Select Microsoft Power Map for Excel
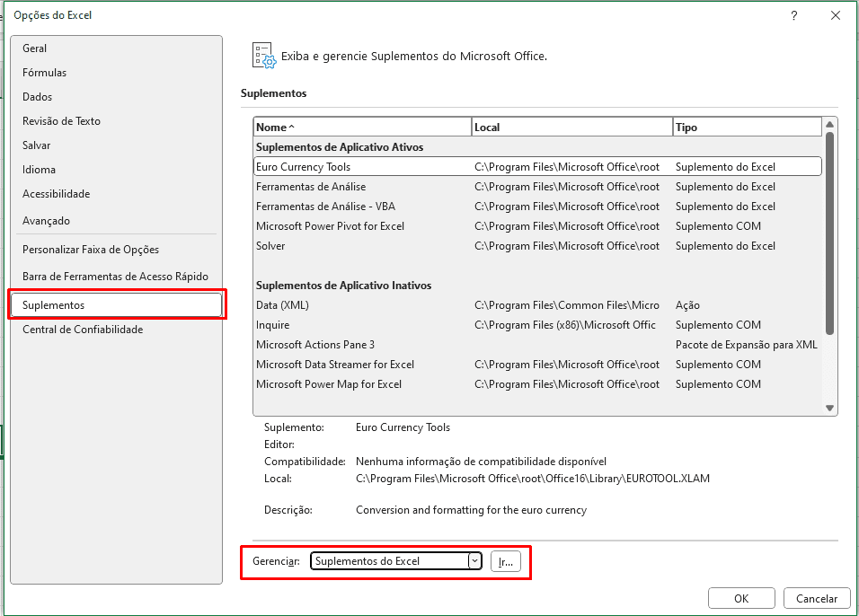Screen dimensions: 859x616 pos(537,383)
